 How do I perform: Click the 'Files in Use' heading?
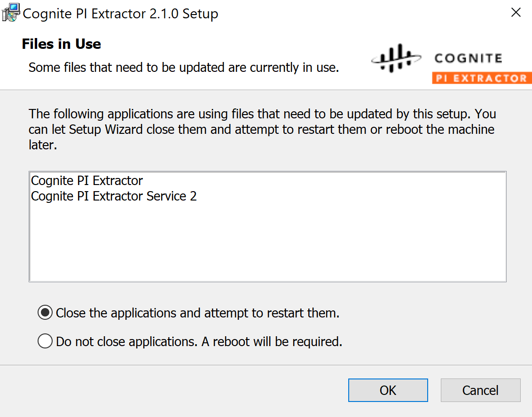(62, 44)
